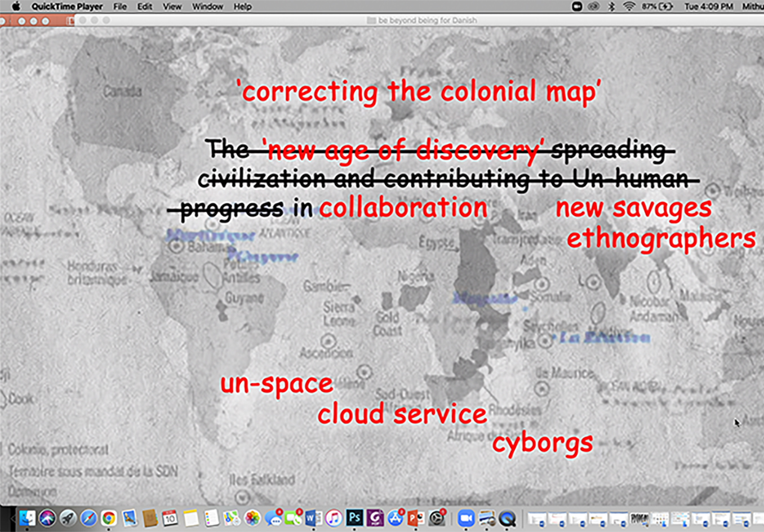
Task: Open the App Store dock icon
Action: (x=396, y=518)
